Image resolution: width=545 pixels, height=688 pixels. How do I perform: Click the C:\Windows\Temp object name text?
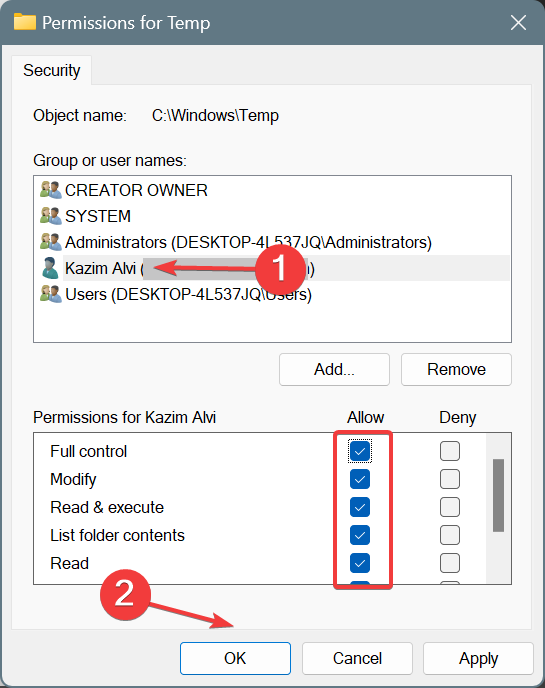[215, 115]
